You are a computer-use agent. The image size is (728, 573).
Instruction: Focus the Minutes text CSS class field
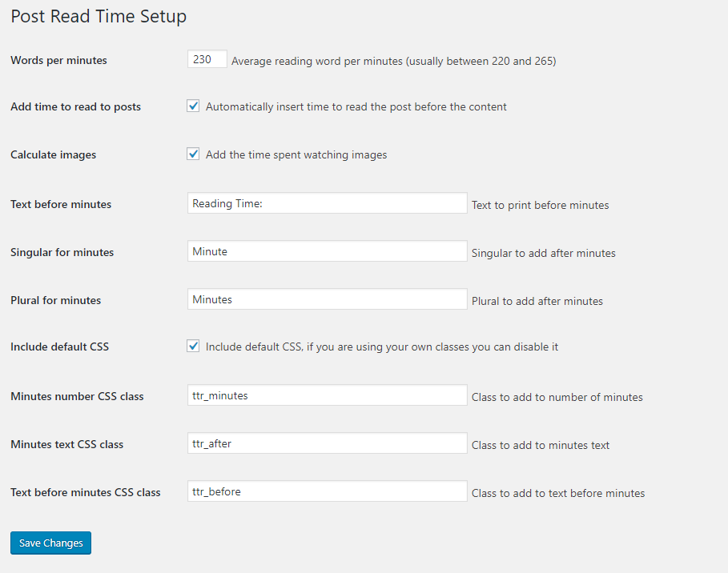[x=328, y=443]
